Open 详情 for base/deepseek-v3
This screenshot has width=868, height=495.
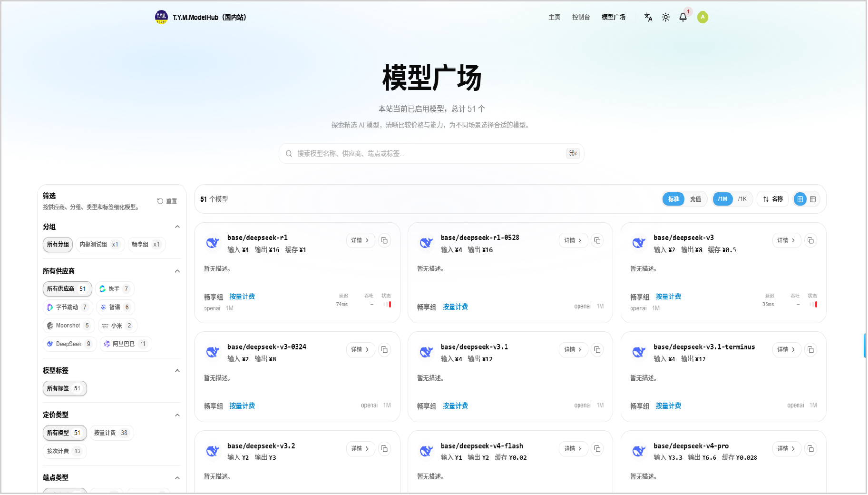coord(787,241)
